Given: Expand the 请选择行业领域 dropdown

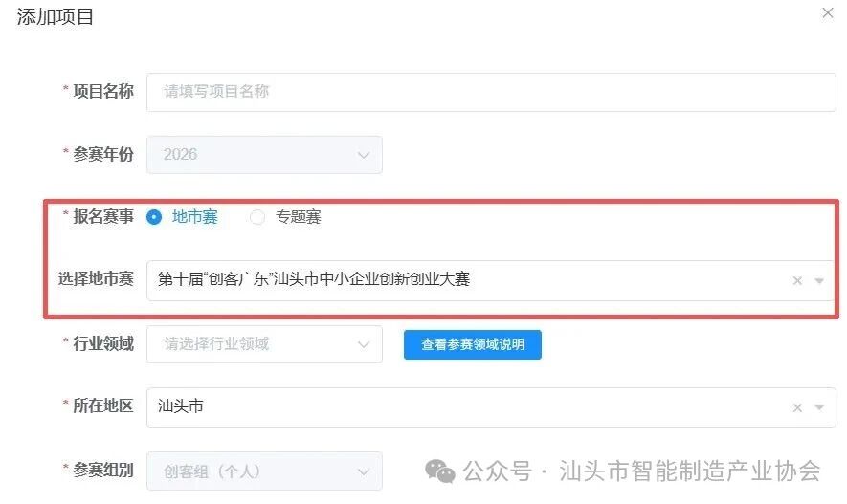Looking at the screenshot, I should (264, 344).
